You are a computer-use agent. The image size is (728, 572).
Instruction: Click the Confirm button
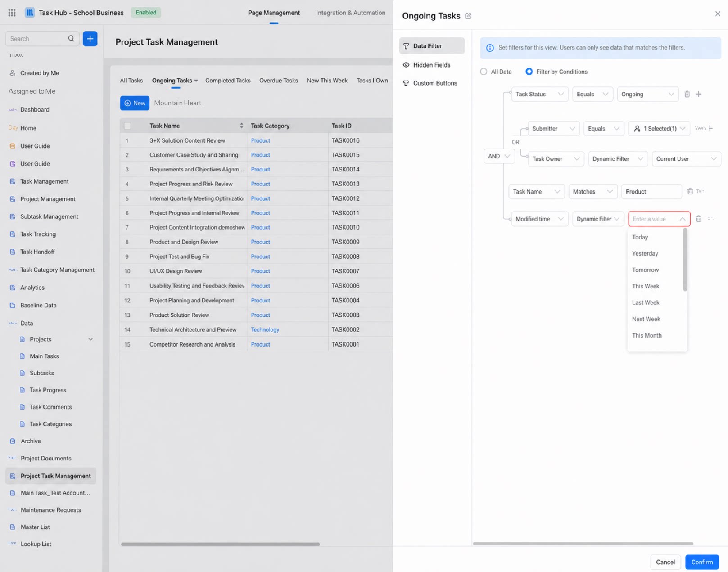pyautogui.click(x=702, y=562)
